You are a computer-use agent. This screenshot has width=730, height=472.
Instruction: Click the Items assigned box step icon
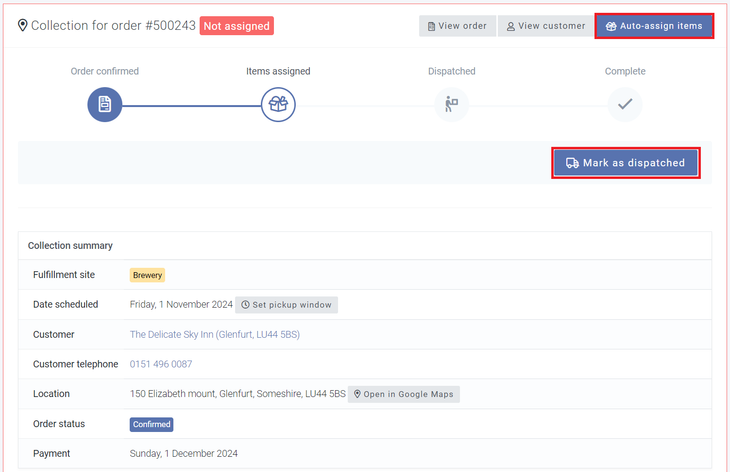pos(278,104)
